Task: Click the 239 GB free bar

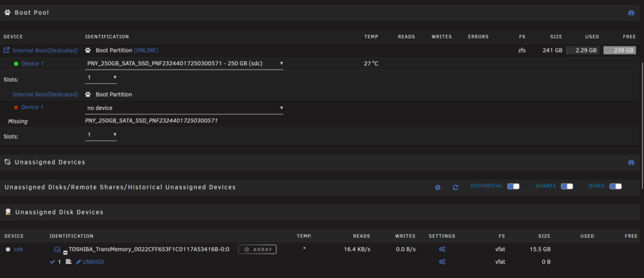Action: pos(620,50)
